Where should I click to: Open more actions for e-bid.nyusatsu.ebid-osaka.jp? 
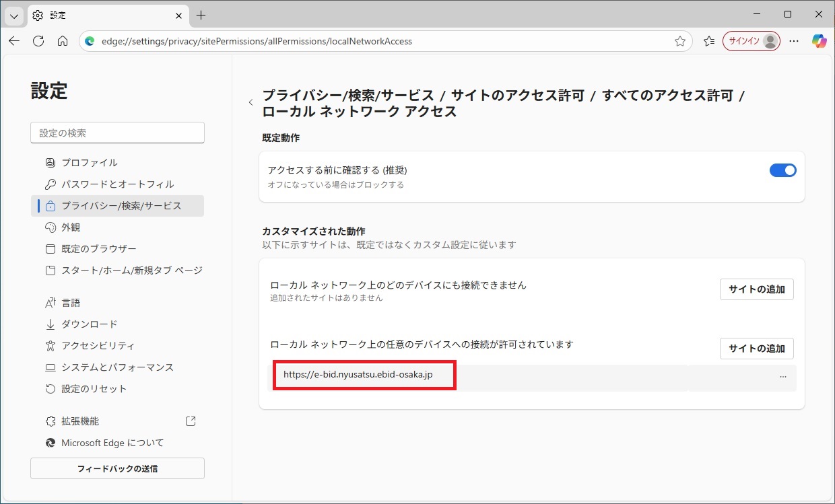point(782,377)
